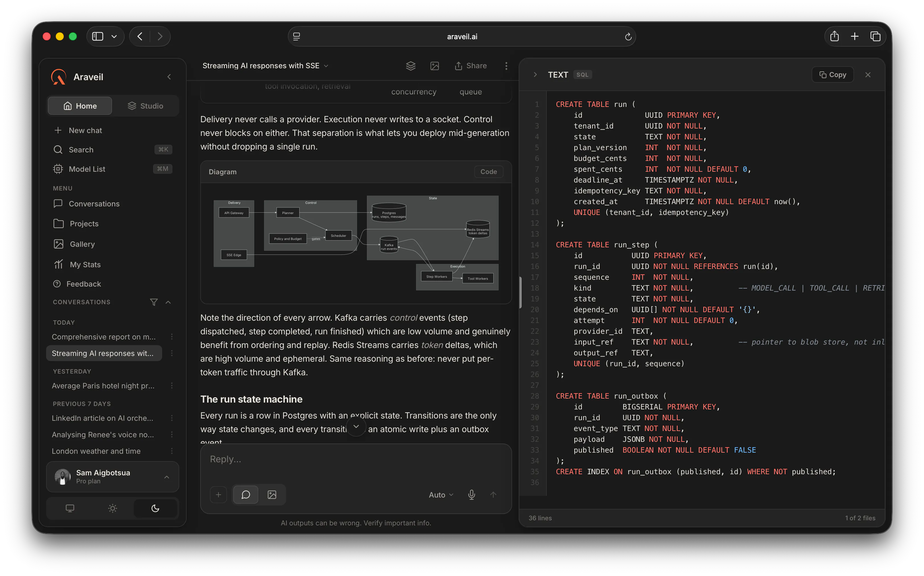Viewport: 924px width, 576px height.
Task: Click the Araveil logo icon
Action: [59, 77]
